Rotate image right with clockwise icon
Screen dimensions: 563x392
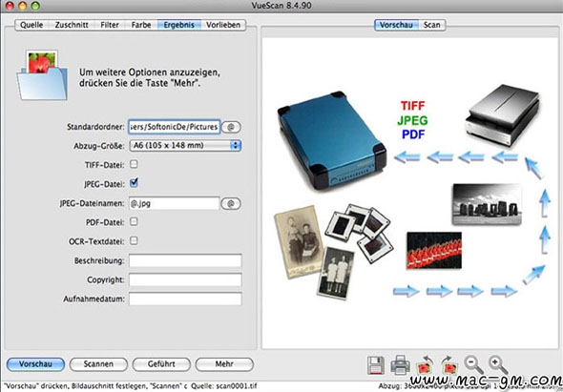(448, 365)
